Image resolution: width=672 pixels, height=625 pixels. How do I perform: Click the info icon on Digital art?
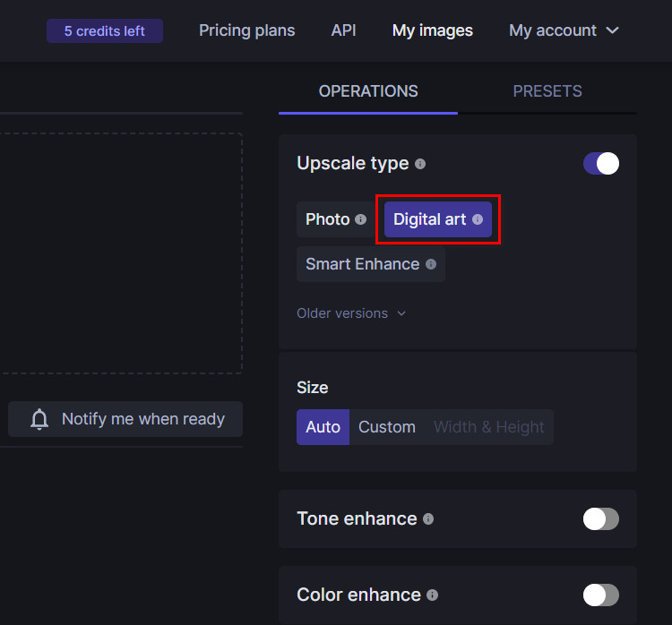point(478,219)
